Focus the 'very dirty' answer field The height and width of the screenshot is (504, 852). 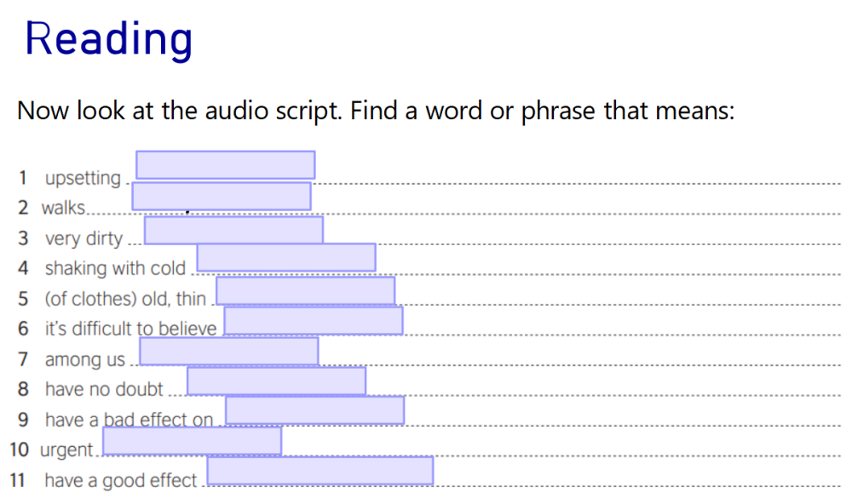tap(233, 230)
